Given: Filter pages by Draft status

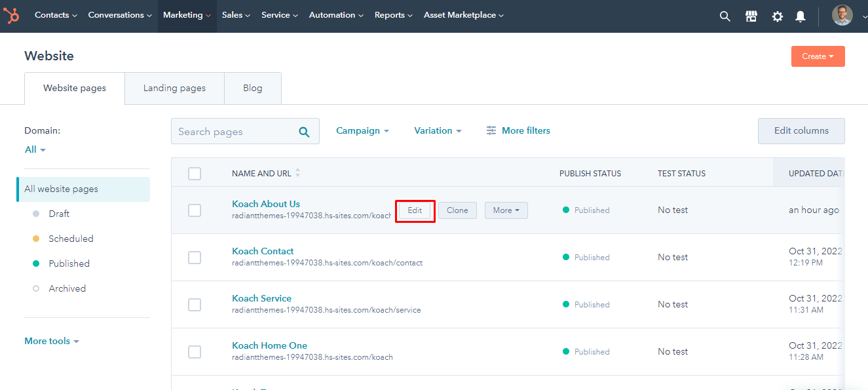Looking at the screenshot, I should coord(59,214).
